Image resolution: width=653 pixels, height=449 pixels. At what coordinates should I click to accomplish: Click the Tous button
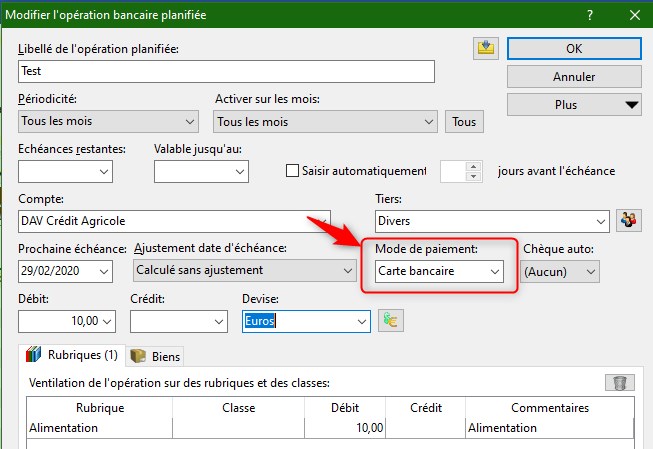464,122
